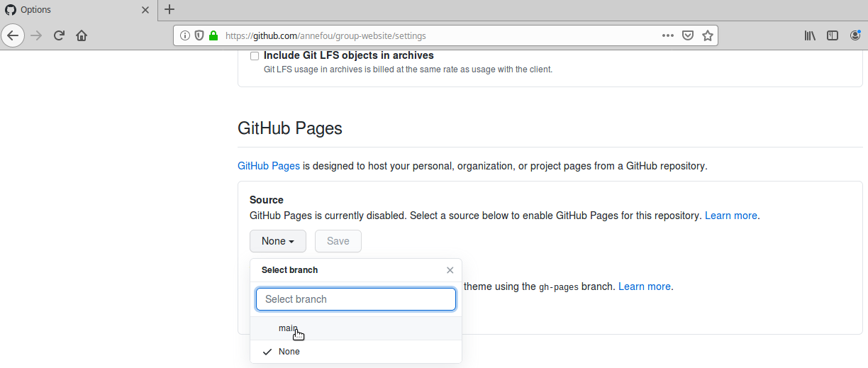Viewport: 868px width, 368px height.
Task: Click the Source label text
Action: (x=267, y=200)
